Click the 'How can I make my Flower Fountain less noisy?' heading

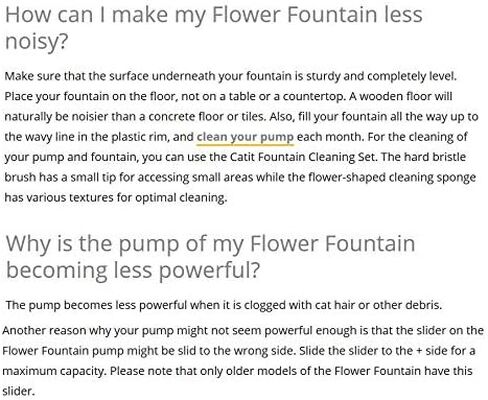point(214,28)
